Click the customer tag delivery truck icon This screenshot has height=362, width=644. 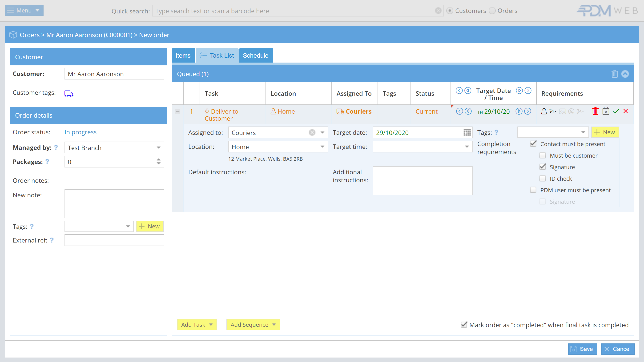coord(69,94)
